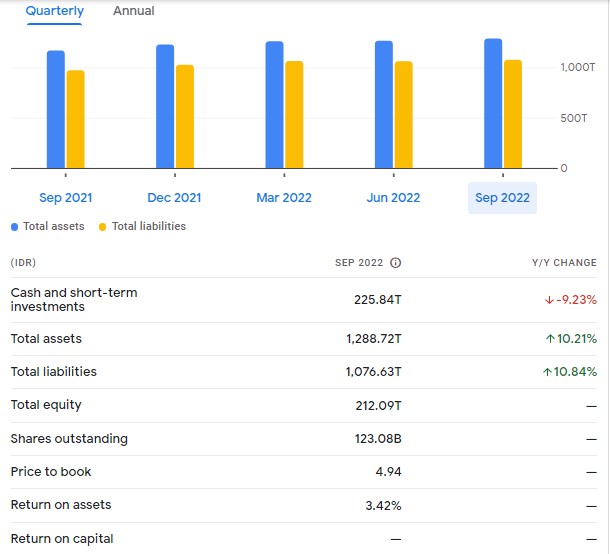This screenshot has height=554, width=610.
Task: Click the Sep 2022 blue total assets bar
Action: 493,103
